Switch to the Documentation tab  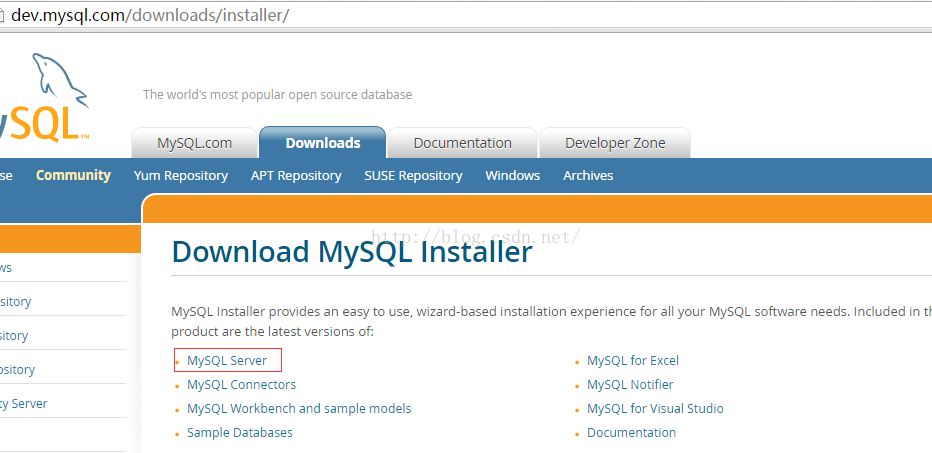(x=462, y=143)
